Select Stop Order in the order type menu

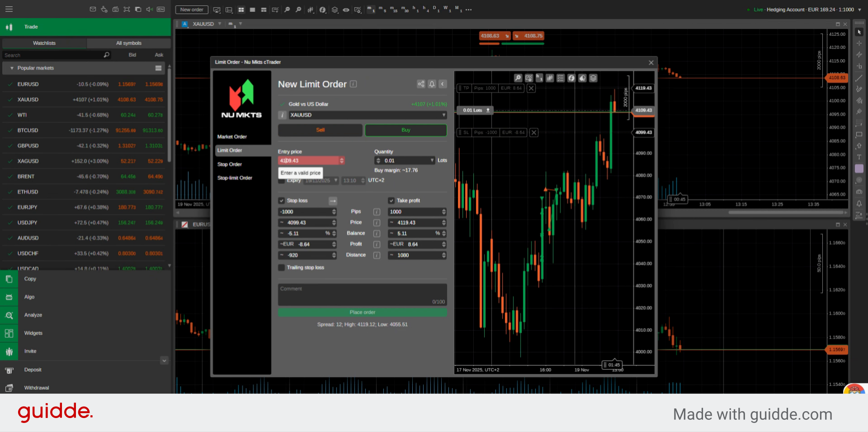[230, 164]
